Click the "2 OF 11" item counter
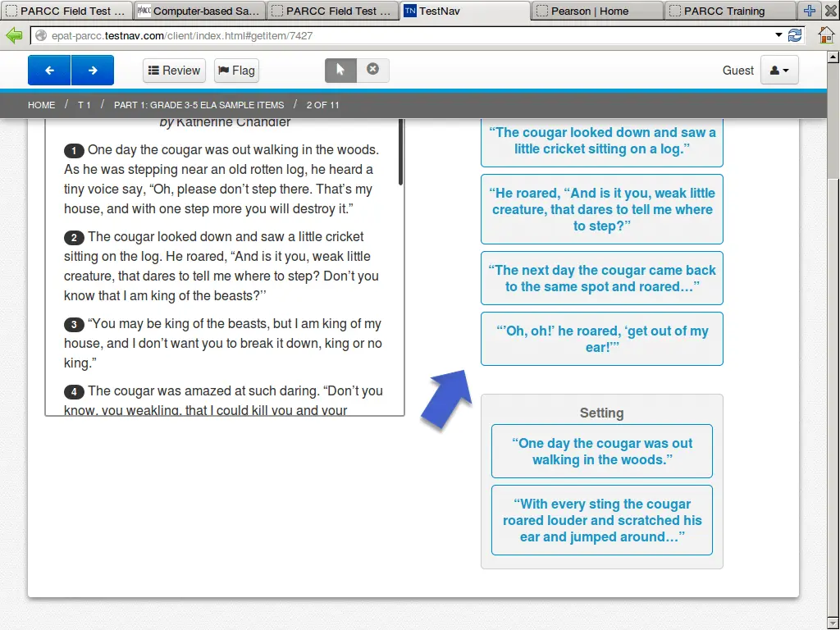This screenshot has width=840, height=630. (x=322, y=105)
